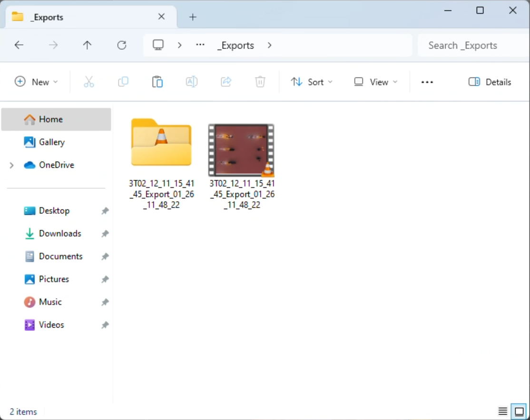Viewport: 530px width, 420px height.
Task: Switch to large thumbnails view in status bar
Action: point(519,411)
